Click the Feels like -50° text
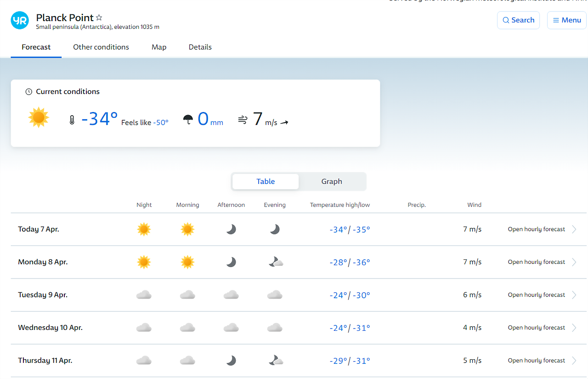 point(145,123)
